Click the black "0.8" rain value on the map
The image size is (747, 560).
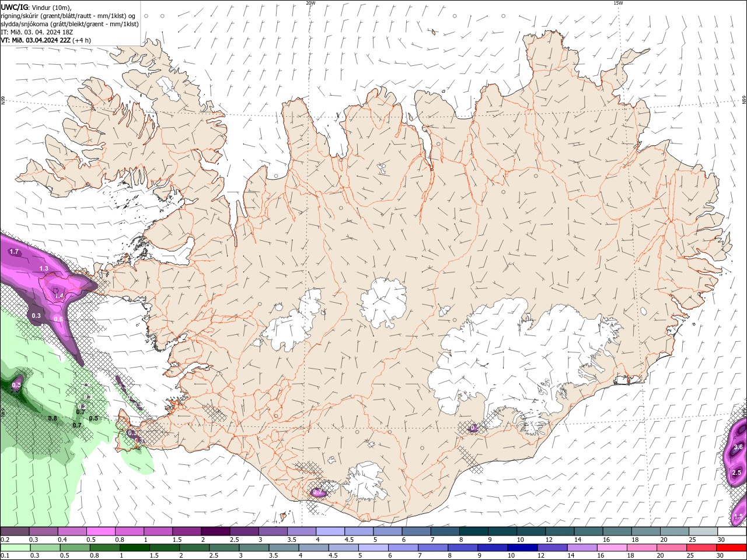pyautogui.click(x=53, y=418)
